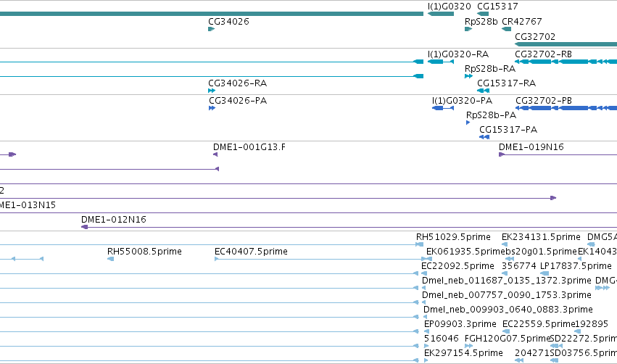Select EST LP17837.5prime
The image size is (617, 364).
pyautogui.click(x=576, y=265)
